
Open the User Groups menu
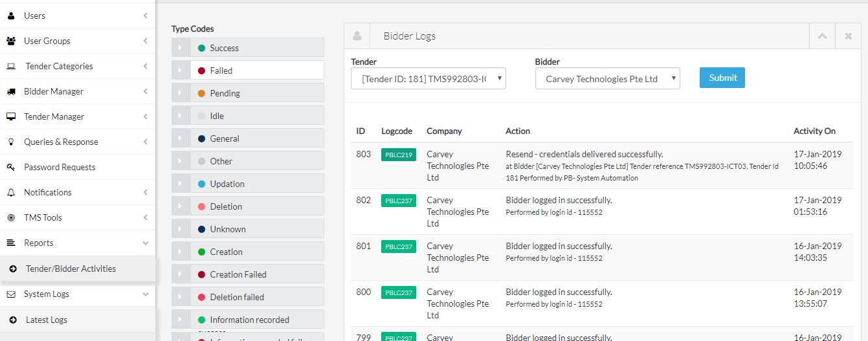tap(78, 41)
